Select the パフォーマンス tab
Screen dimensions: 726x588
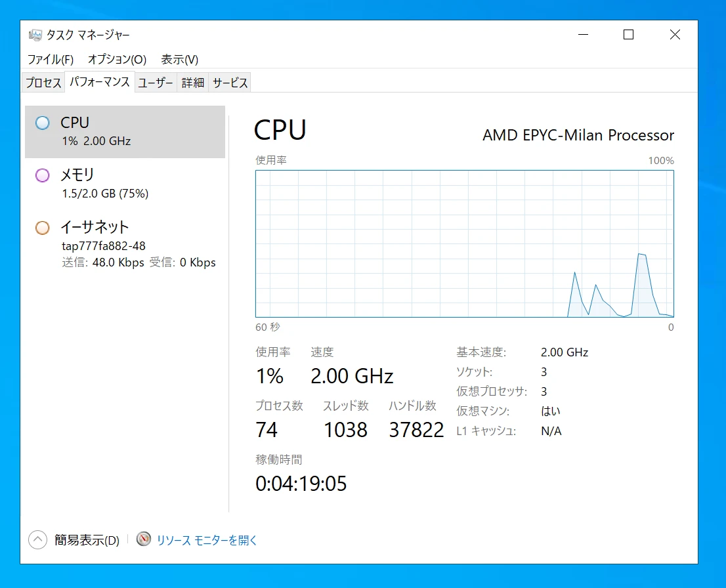100,81
